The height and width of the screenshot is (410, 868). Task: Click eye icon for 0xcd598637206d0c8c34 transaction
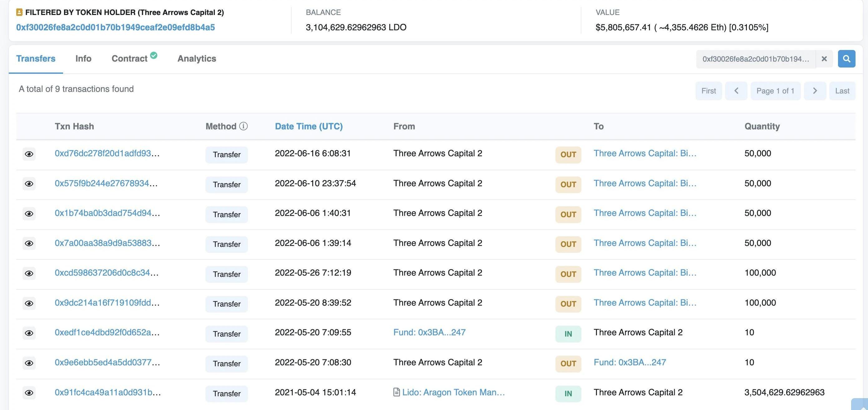[29, 273]
